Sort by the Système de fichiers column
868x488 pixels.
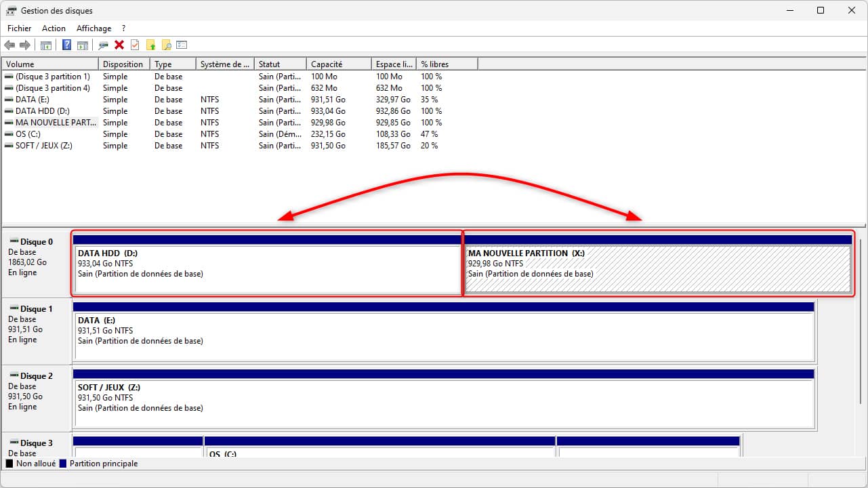click(x=226, y=64)
